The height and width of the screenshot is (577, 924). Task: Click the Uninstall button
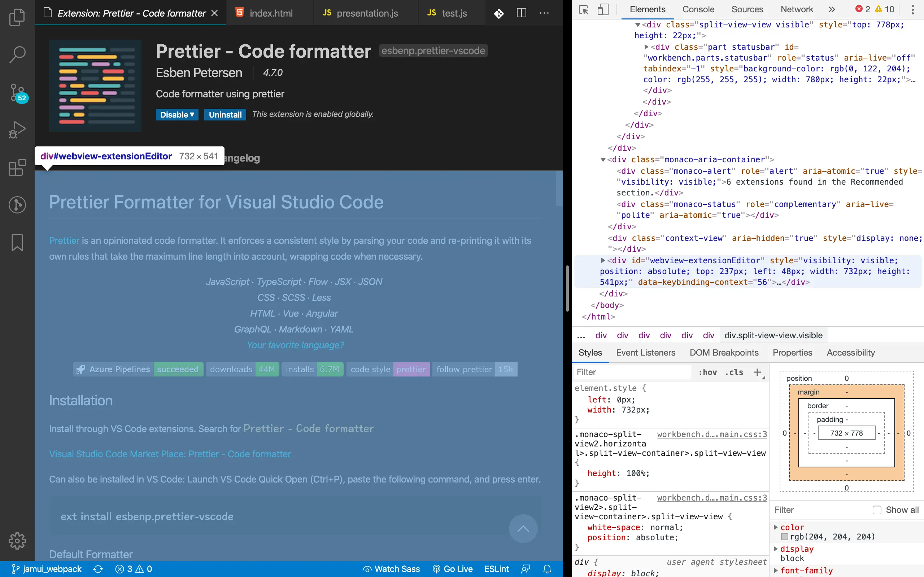225,114
